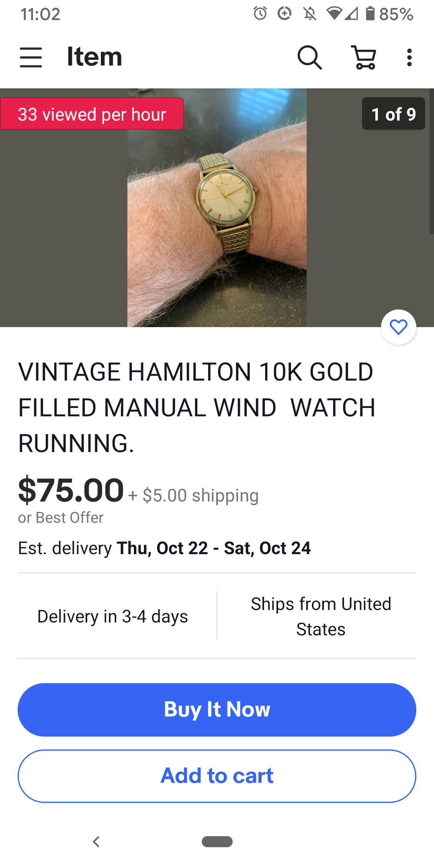Tap the 33 viewed per hour badge

[x=92, y=114]
